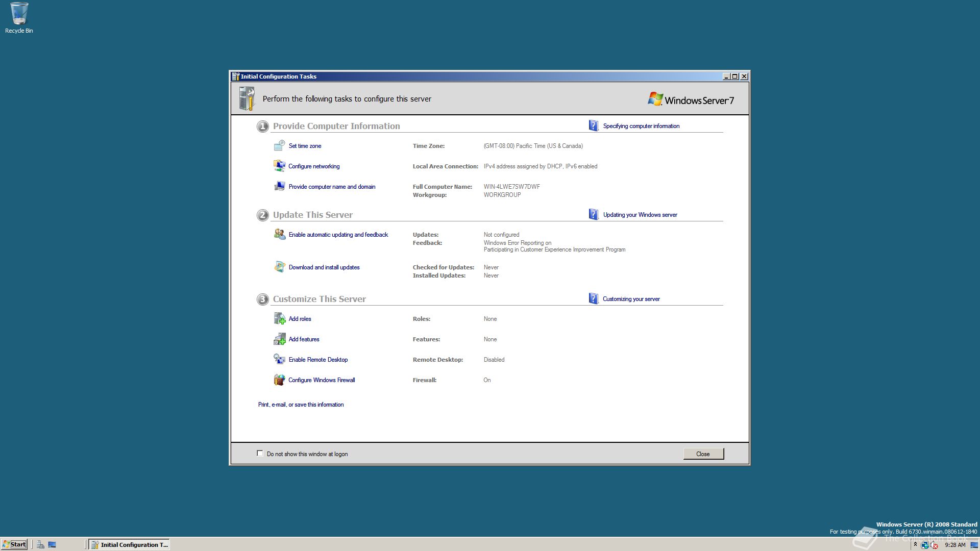Click the update icon beside Download and install updates
The height and width of the screenshot is (551, 980).
tap(279, 267)
